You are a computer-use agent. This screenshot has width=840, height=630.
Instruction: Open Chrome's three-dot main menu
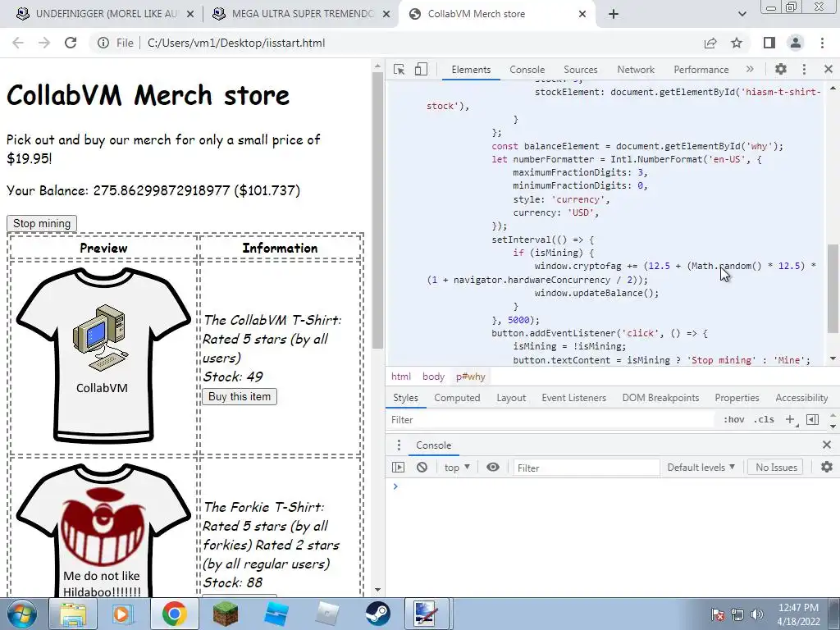tap(822, 43)
